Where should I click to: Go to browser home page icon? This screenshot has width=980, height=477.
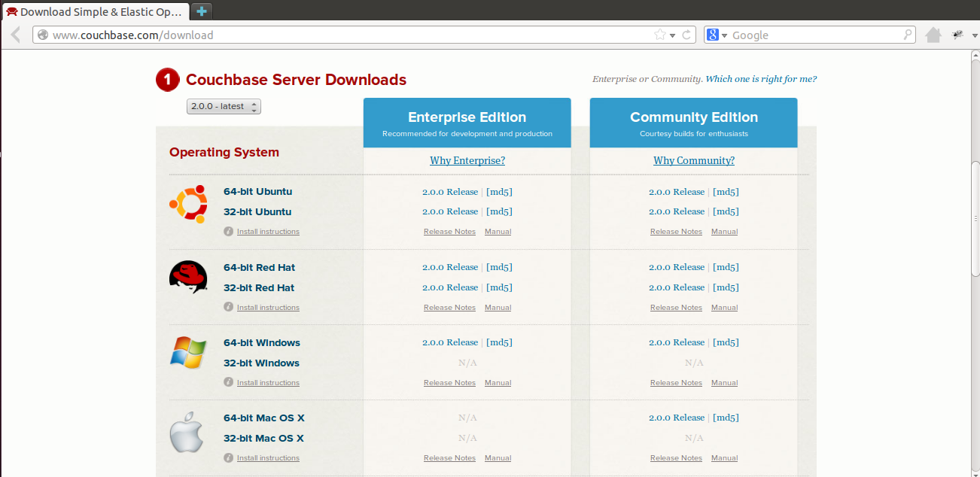click(x=933, y=35)
